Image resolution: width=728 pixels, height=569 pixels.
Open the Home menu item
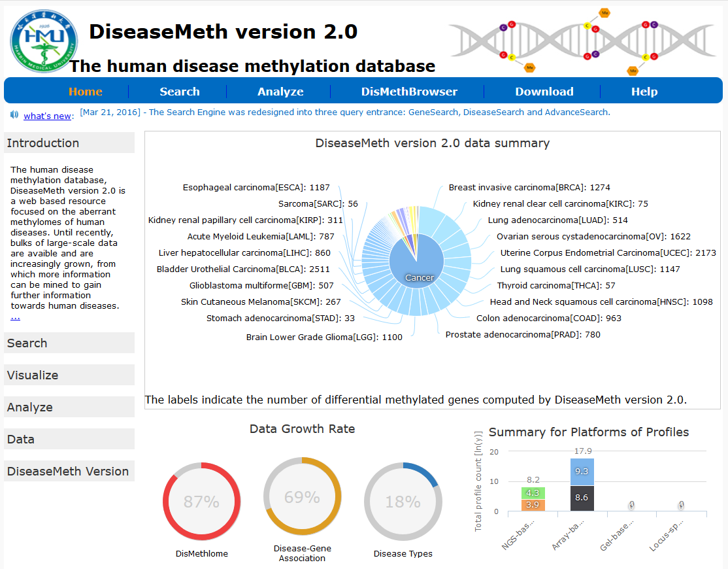86,92
